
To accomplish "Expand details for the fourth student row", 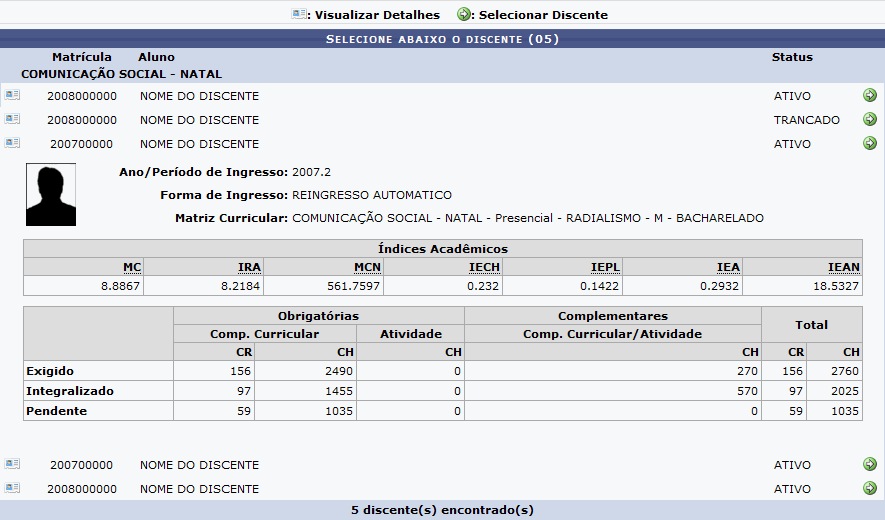I will (x=12, y=464).
